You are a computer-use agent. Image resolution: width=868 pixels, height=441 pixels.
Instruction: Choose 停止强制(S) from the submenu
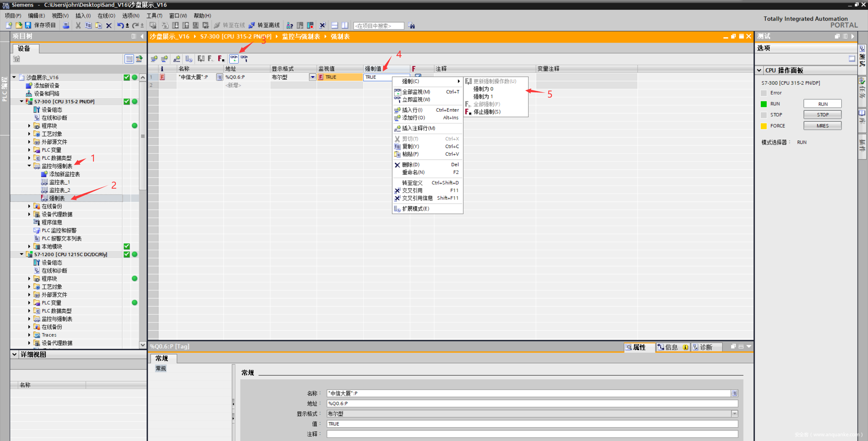487,112
